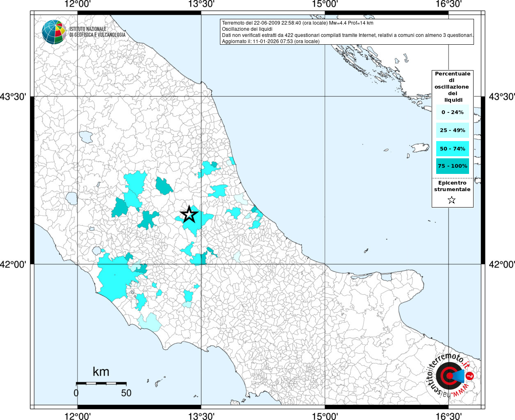Click the epicenter star symbol in legend
The image size is (515, 420).
tap(452, 200)
